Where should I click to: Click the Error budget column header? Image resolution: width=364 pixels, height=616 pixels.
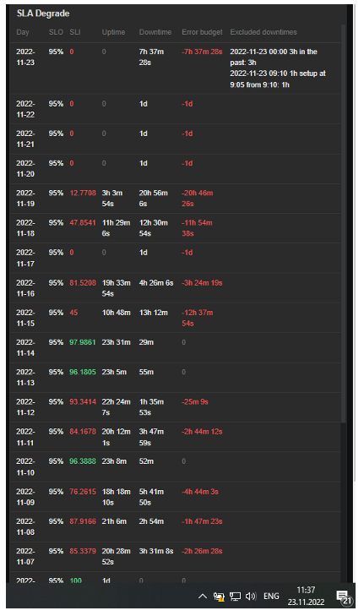[x=202, y=32]
